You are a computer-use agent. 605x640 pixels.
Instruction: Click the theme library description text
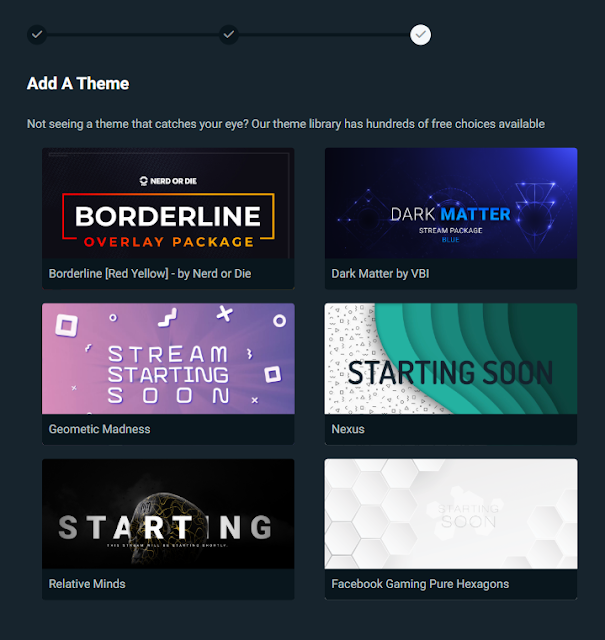pyautogui.click(x=286, y=124)
